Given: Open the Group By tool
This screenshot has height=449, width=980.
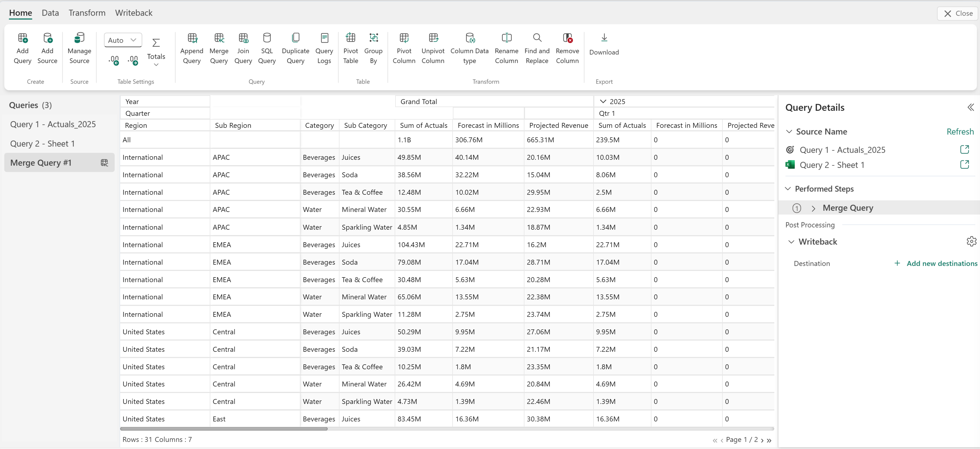Looking at the screenshot, I should [x=373, y=38].
